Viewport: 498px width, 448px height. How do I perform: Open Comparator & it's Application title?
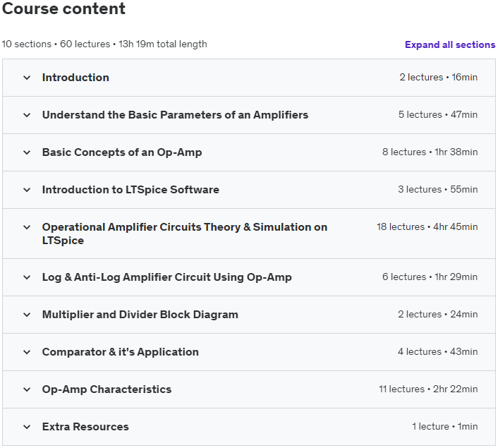tap(121, 352)
